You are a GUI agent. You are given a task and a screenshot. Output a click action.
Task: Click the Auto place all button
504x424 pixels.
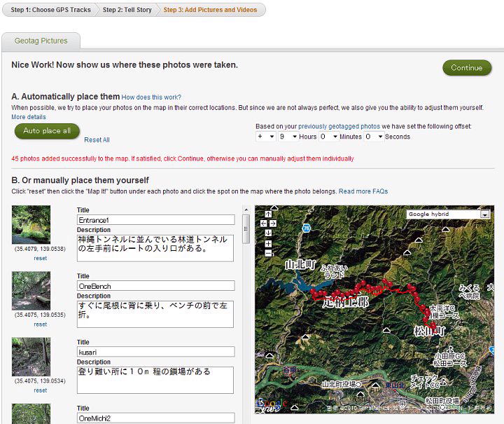click(x=47, y=131)
